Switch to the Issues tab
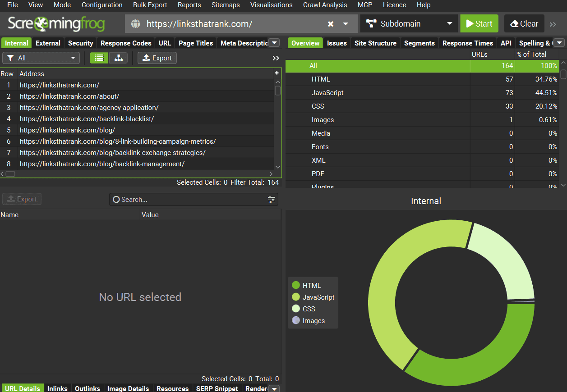This screenshot has width=567, height=392. click(x=337, y=43)
